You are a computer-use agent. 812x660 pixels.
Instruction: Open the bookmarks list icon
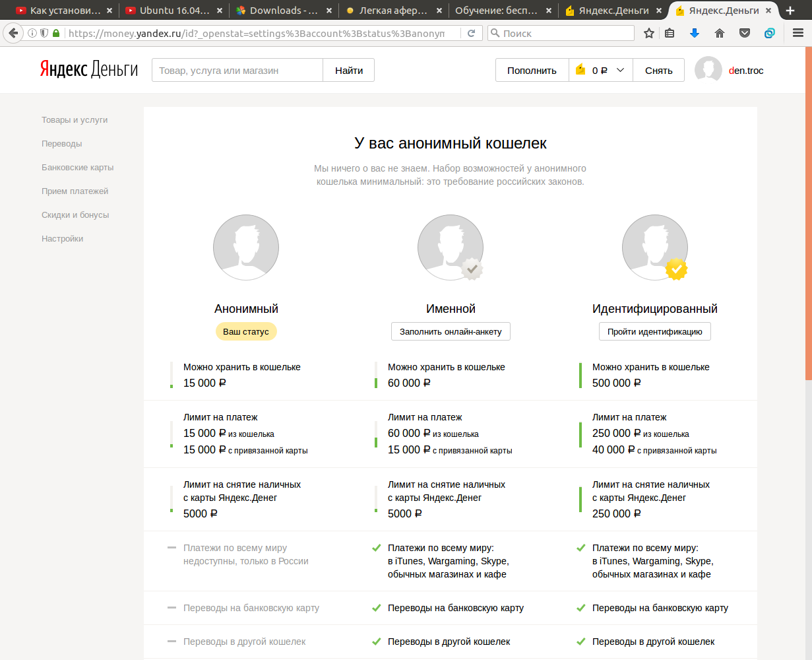tap(670, 33)
